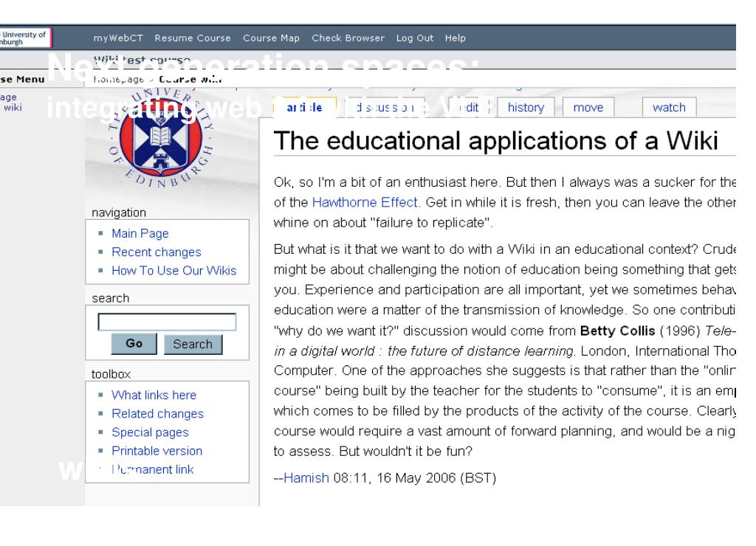
Task: Open Recent changes
Action: [157, 252]
